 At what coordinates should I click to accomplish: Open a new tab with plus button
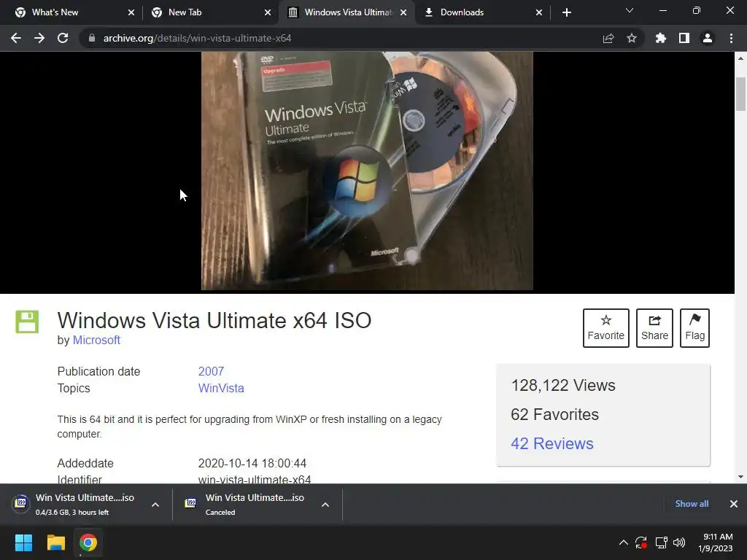tap(566, 12)
